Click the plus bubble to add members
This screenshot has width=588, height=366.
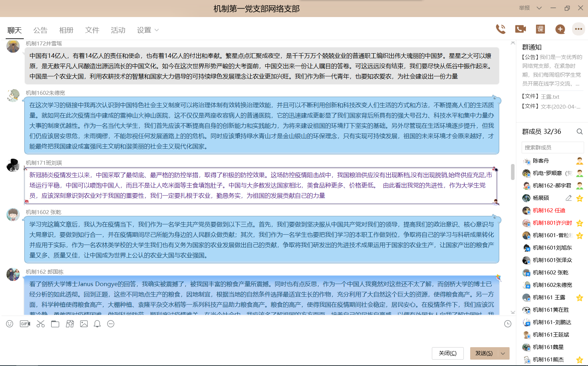click(560, 29)
